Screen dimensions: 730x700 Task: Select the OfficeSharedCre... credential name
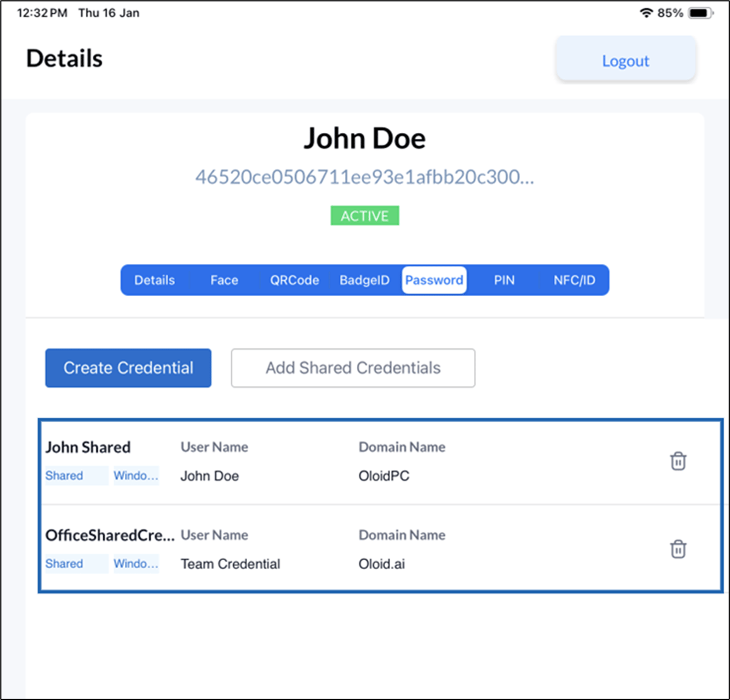(110, 536)
